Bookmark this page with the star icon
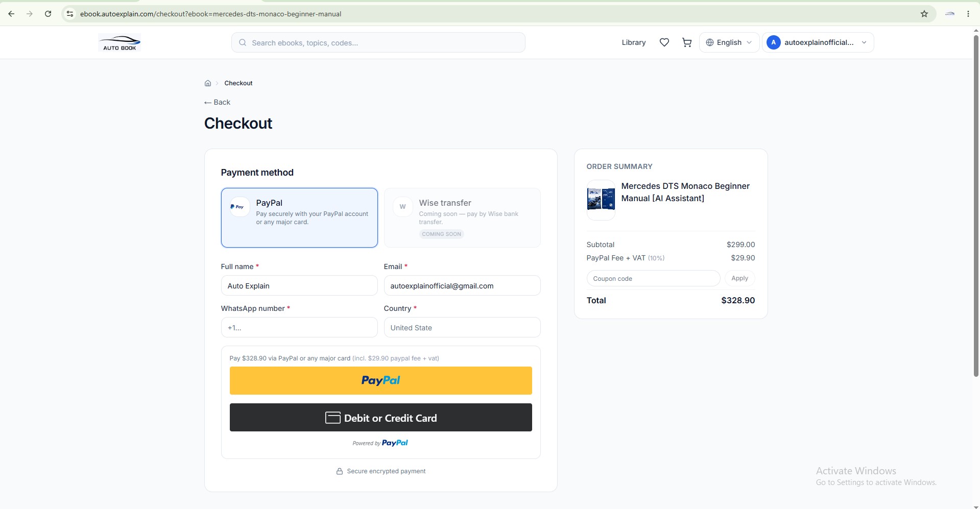 click(x=924, y=14)
